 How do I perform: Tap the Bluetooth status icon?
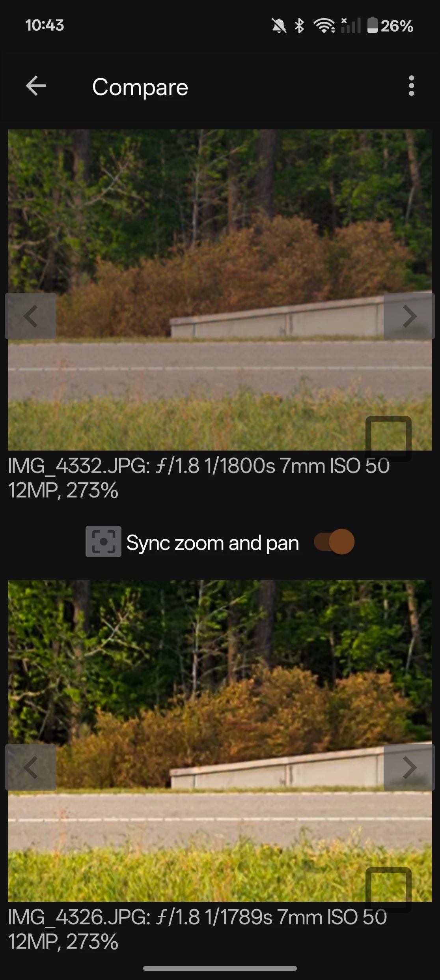click(299, 26)
